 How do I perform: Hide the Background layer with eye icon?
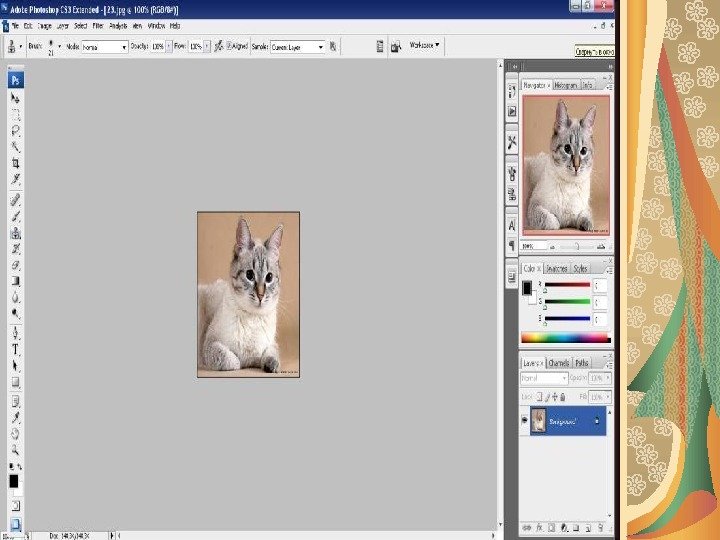click(x=525, y=421)
